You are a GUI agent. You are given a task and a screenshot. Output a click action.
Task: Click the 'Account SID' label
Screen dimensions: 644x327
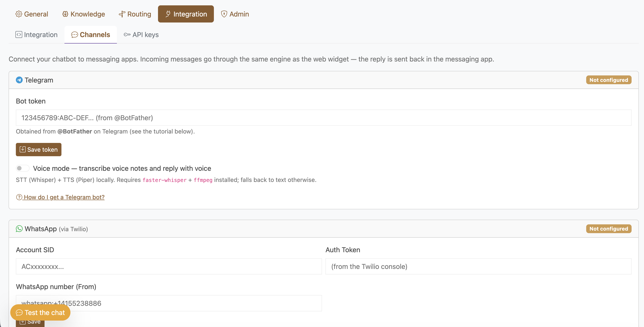tap(35, 250)
